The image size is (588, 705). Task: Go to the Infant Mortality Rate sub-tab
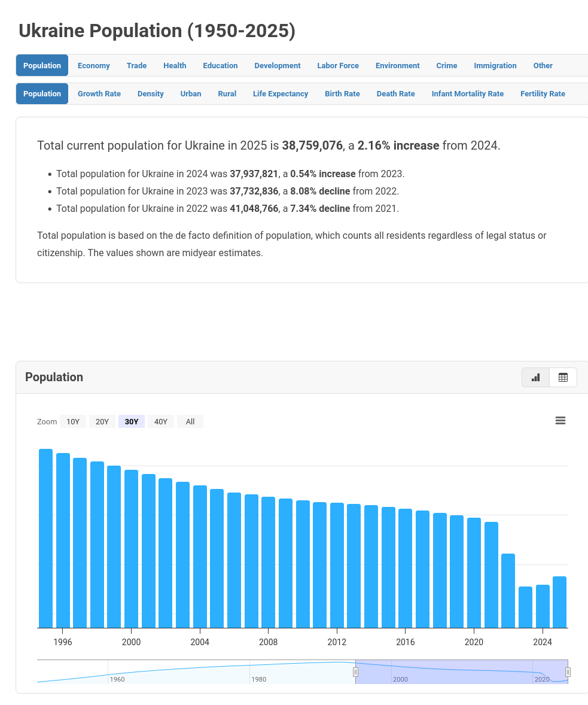[468, 93]
